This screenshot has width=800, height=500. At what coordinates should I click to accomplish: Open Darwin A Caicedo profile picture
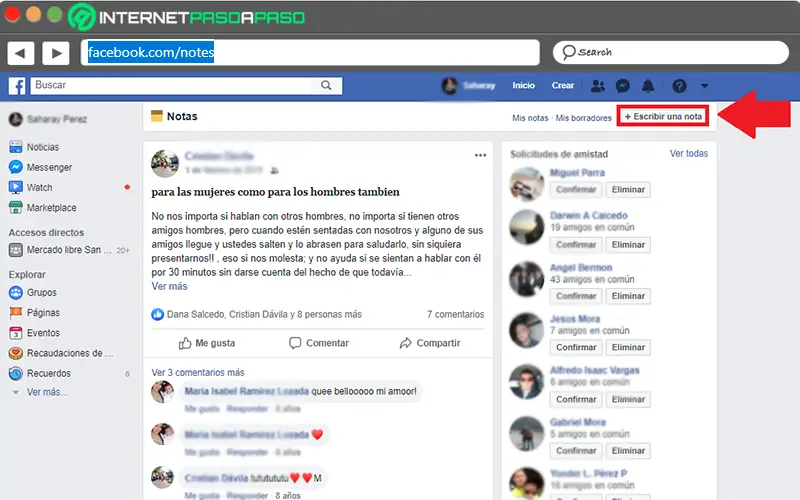coord(527,227)
